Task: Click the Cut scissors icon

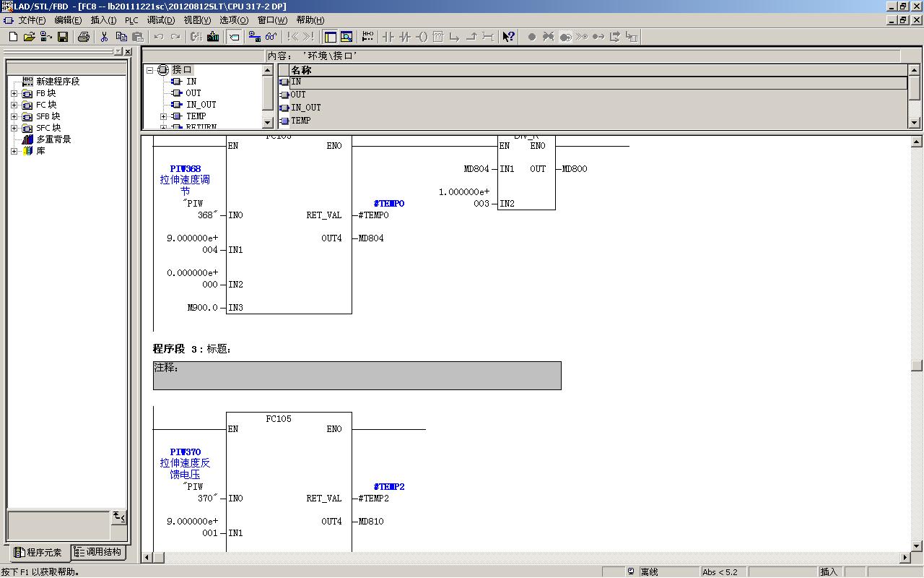Action: (x=104, y=37)
